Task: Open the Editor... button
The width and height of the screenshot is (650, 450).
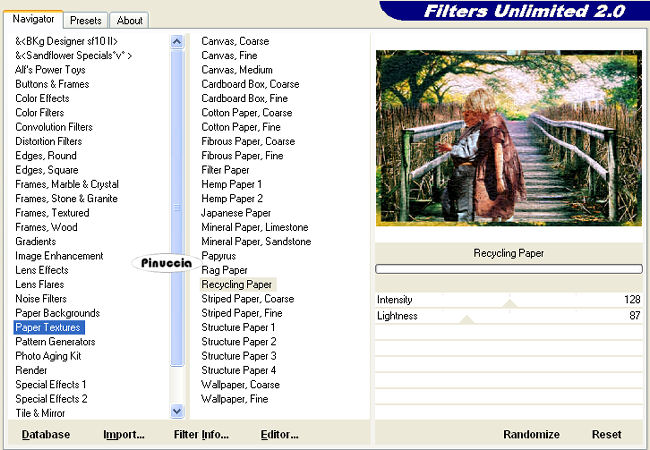Action: (x=279, y=434)
